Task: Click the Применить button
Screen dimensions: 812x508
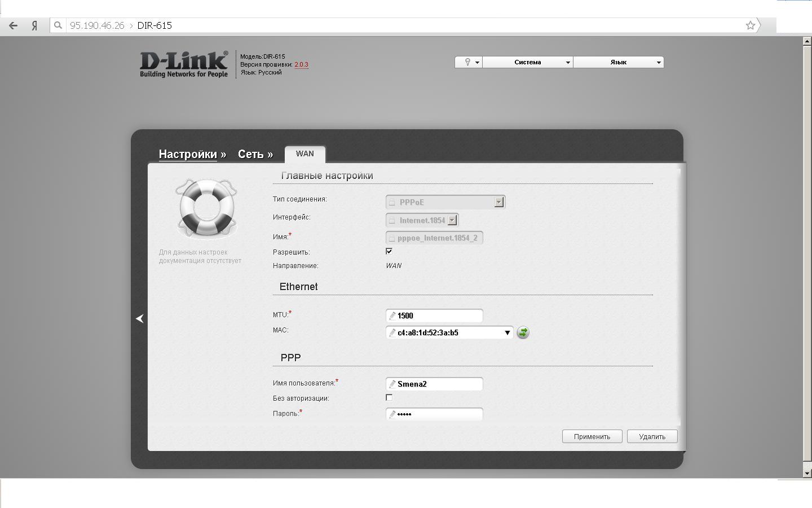Action: 592,436
